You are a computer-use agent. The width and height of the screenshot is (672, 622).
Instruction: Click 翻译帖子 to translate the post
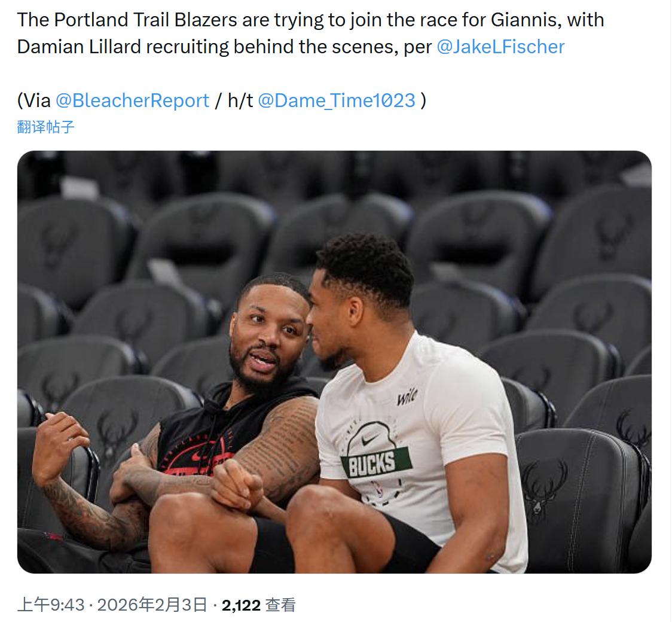tap(46, 127)
